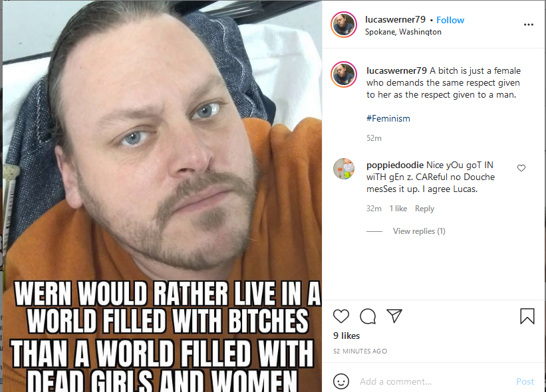Reply to poppiedoodie's comment
Screen dimensions: 546x392
coord(424,209)
